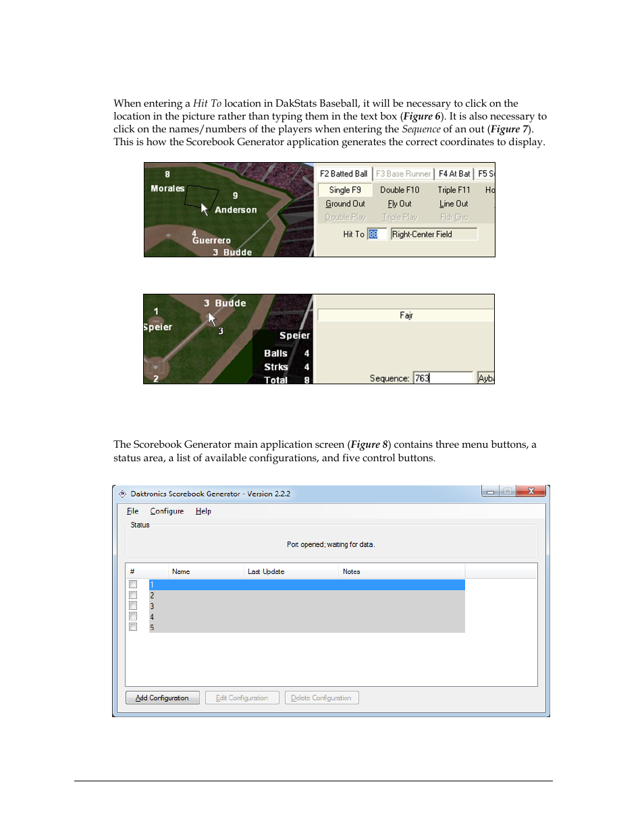Select configuration row 3 in the list
Image resolution: width=644 pixels, height=834 pixels.
[306, 606]
